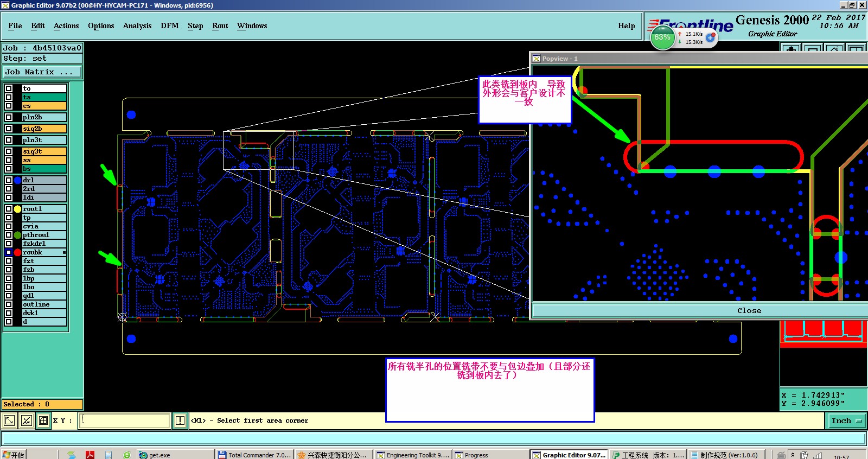The height and width of the screenshot is (459, 868).
Task: Open the Windows menu
Action: click(252, 25)
